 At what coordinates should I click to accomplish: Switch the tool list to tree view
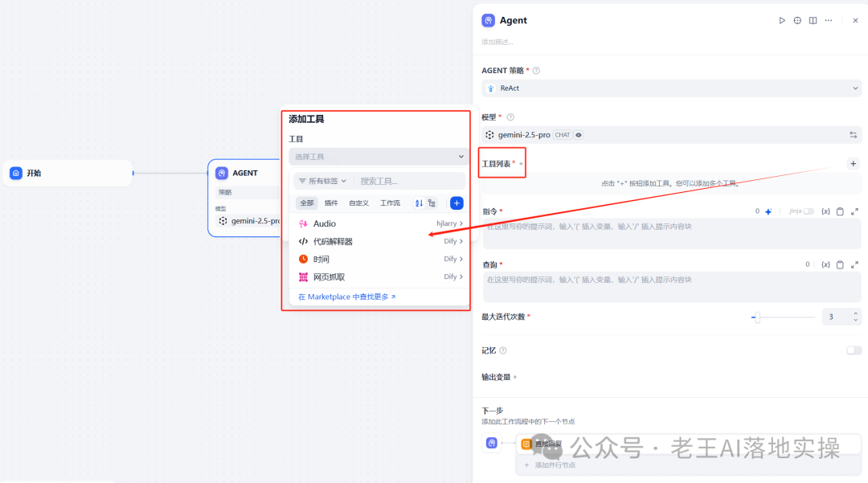coord(432,203)
